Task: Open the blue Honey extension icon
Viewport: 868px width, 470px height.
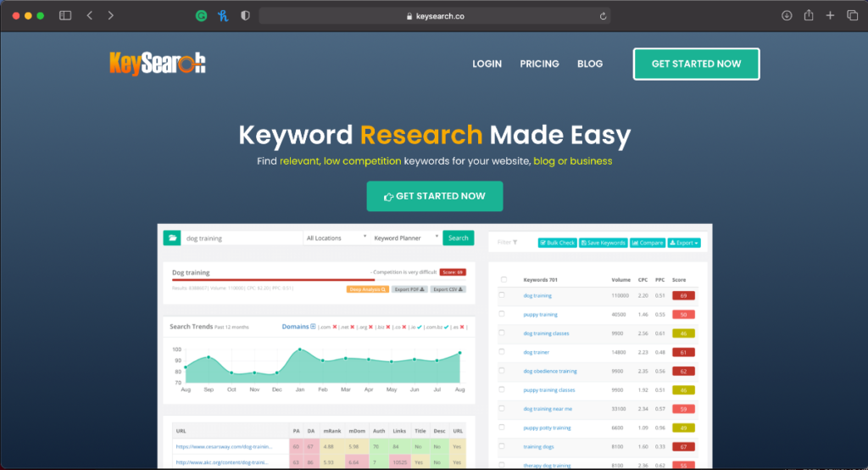Action: (223, 16)
